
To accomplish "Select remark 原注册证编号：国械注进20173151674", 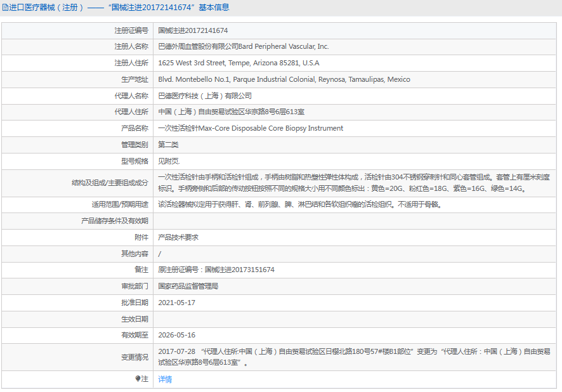I will click(x=216, y=270).
